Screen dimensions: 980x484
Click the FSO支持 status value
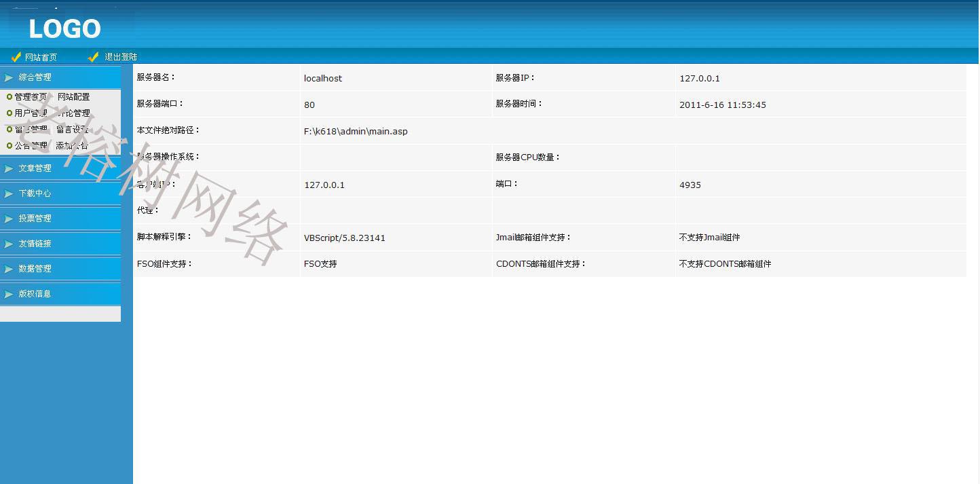pyautogui.click(x=320, y=264)
